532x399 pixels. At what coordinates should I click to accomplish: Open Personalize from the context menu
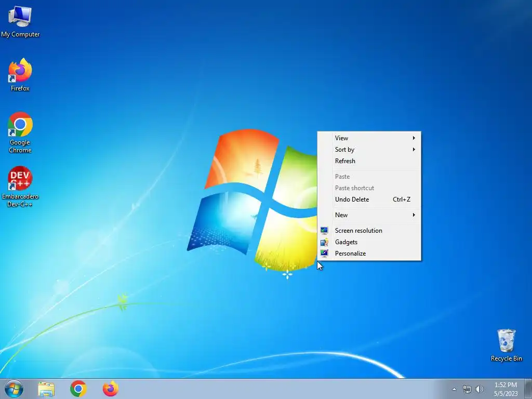tap(369, 254)
